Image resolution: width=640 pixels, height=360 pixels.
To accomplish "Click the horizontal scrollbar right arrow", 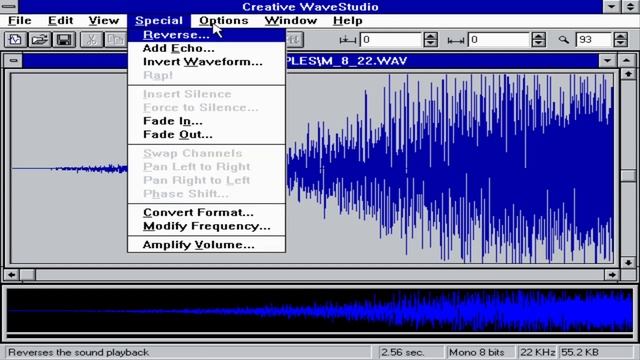I will pyautogui.click(x=612, y=275).
